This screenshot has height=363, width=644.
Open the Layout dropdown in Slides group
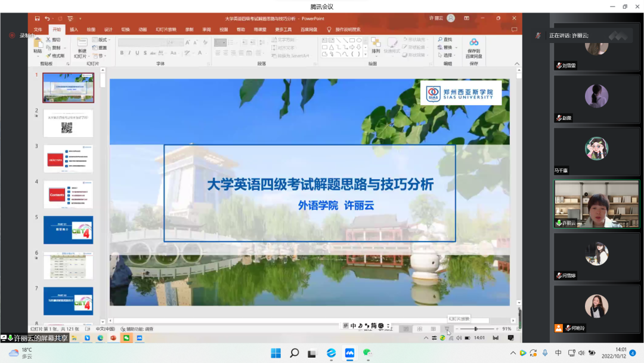pos(102,40)
